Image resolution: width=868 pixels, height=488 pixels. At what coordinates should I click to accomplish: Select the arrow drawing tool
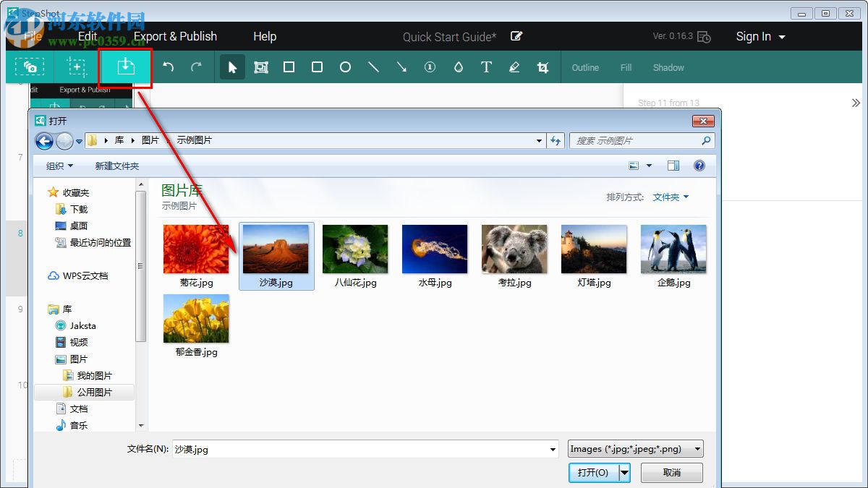[401, 67]
